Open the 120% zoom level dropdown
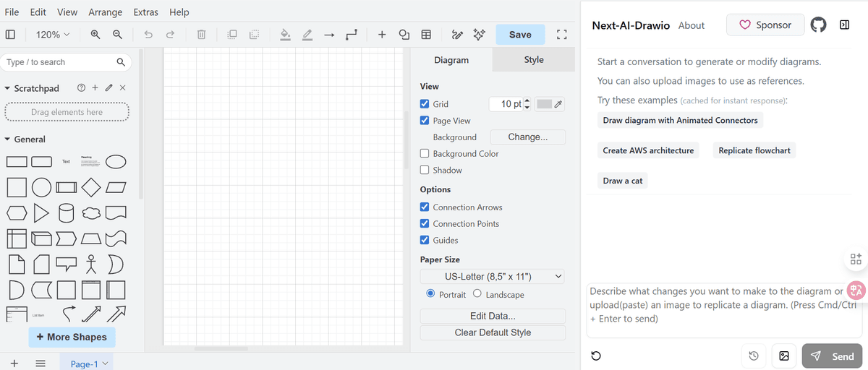Image resolution: width=868 pixels, height=370 pixels. click(x=53, y=35)
